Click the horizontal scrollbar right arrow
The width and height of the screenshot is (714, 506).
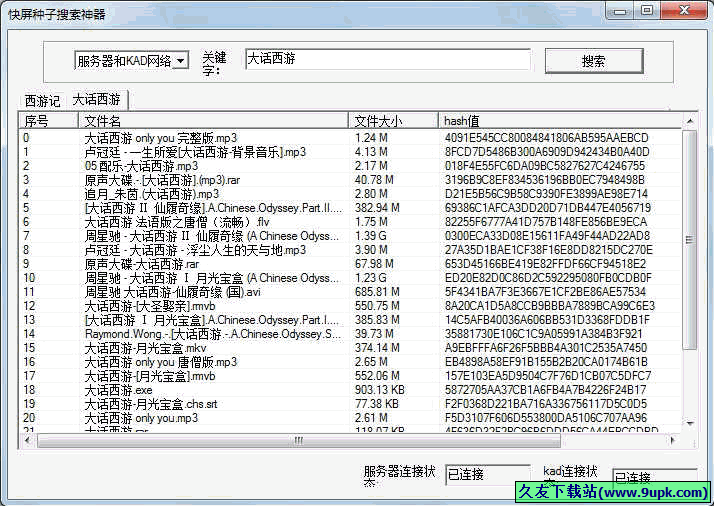pyautogui.click(x=673, y=440)
